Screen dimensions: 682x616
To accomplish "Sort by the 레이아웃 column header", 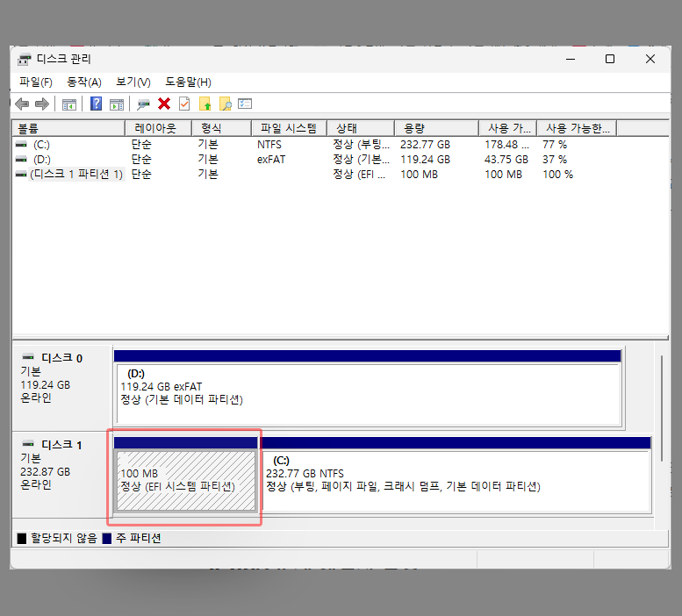I will [158, 128].
